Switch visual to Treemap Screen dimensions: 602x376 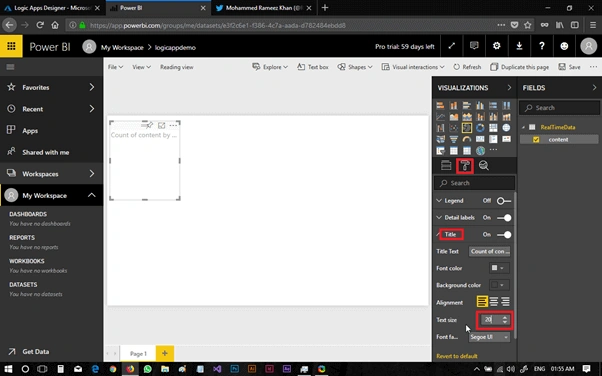pyautogui.click(x=493, y=128)
